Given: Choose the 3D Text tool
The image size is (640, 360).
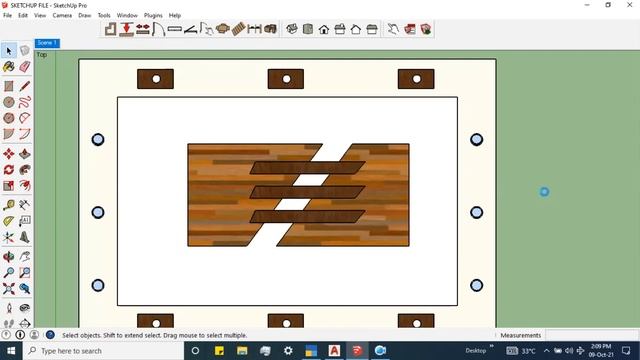Looking at the screenshot, I should [24, 237].
